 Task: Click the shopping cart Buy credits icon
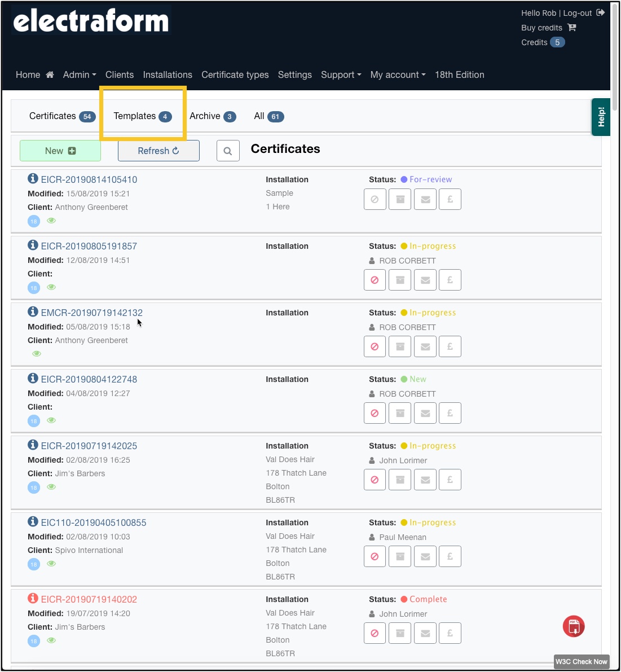coord(572,28)
